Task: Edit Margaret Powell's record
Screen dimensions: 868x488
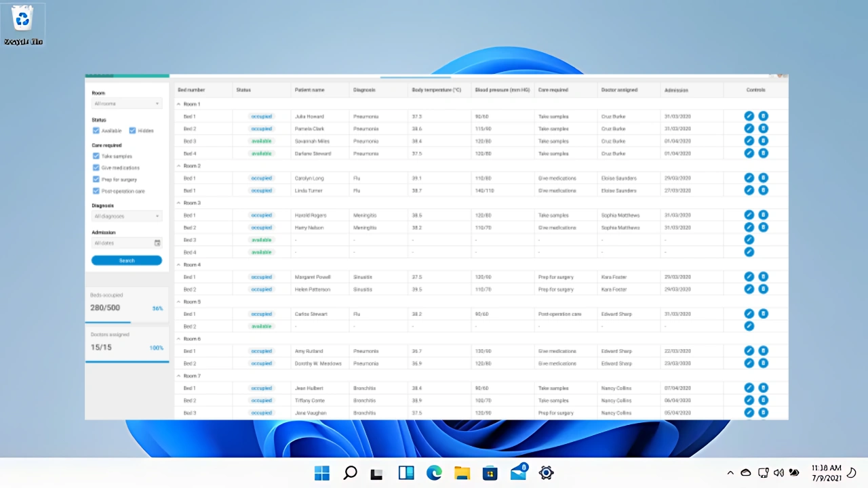Action: pos(749,277)
